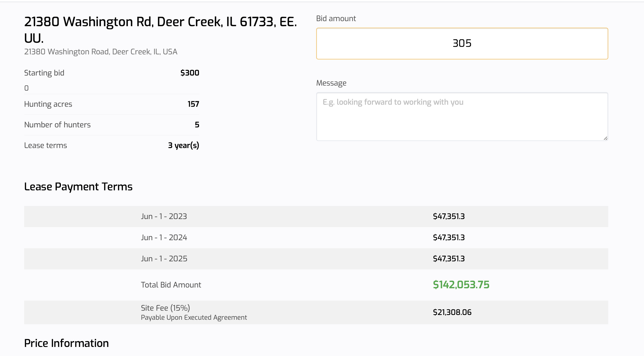Click the 157 hunting acres value

pos(193,104)
